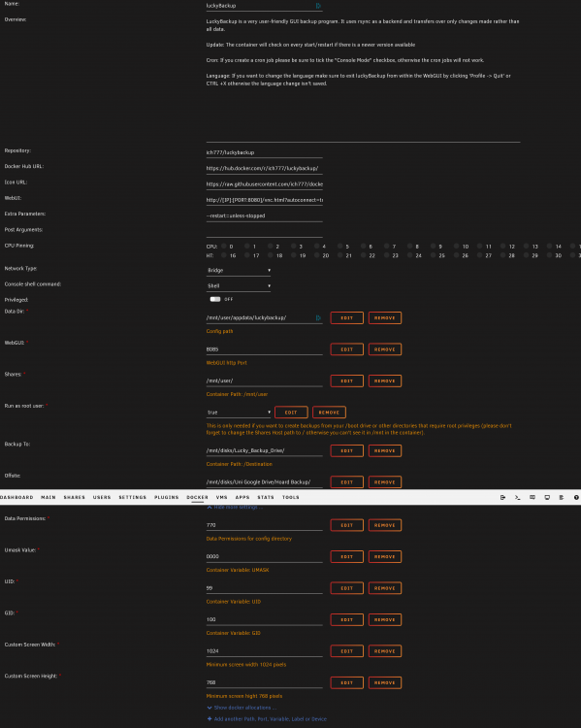Click Edit for Custom Screen Width

[346, 651]
